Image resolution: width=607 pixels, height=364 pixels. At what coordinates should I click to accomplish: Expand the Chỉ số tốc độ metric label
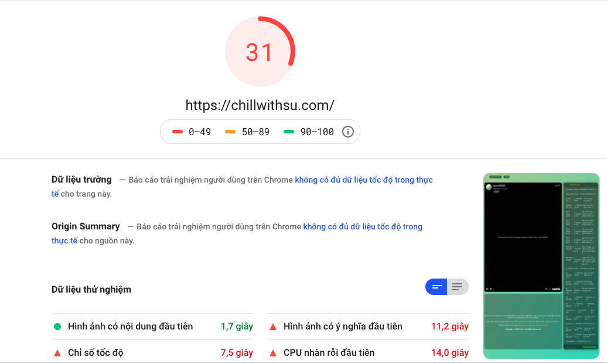pyautogui.click(x=96, y=353)
